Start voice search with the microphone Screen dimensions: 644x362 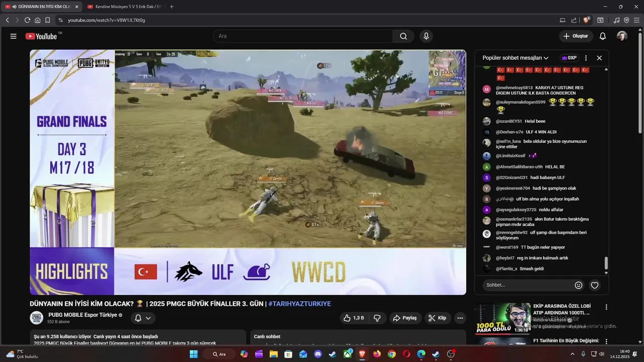coord(426,36)
